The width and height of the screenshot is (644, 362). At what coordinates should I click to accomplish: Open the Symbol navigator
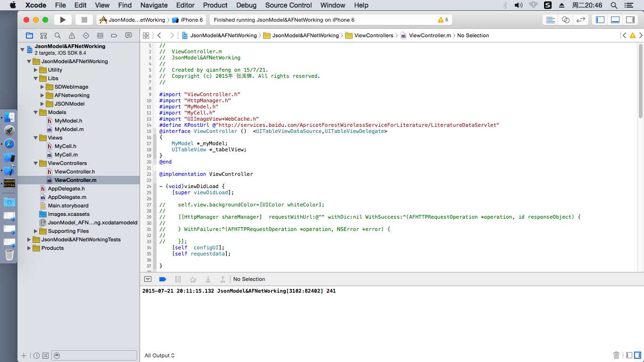(43, 35)
